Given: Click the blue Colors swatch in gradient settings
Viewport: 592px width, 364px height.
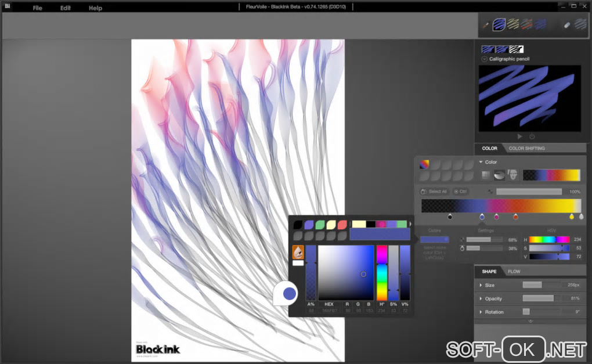Looking at the screenshot, I should point(434,239).
